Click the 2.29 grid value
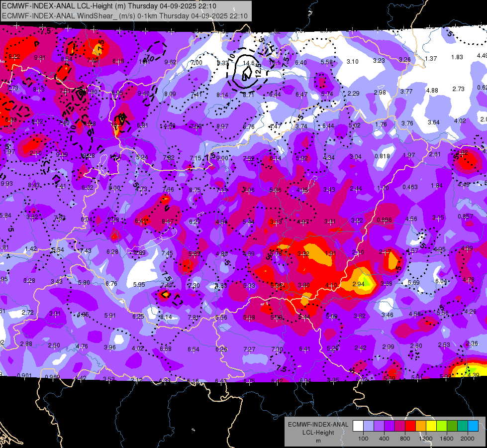The height and width of the screenshot is (448, 487). point(354,93)
